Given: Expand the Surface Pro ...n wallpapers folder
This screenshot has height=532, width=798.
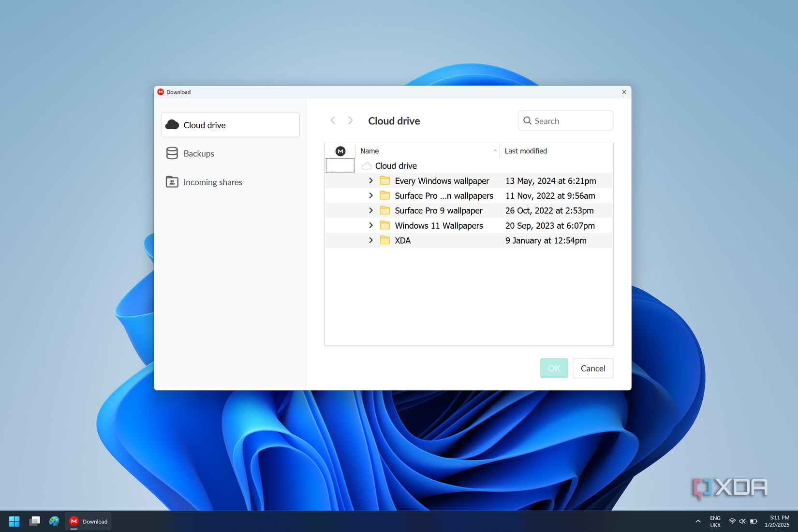Looking at the screenshot, I should 371,195.
